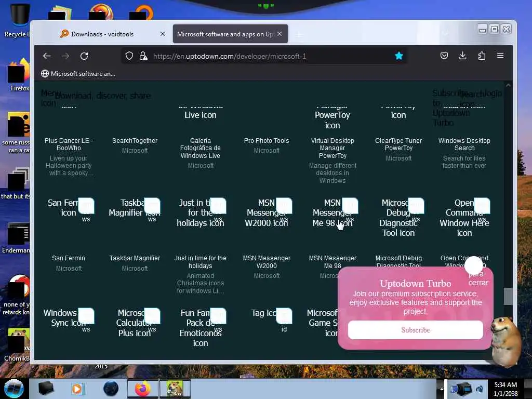The height and width of the screenshot is (399, 532).
Task: Open Pro Photo Tools app page
Action: pyautogui.click(x=267, y=140)
